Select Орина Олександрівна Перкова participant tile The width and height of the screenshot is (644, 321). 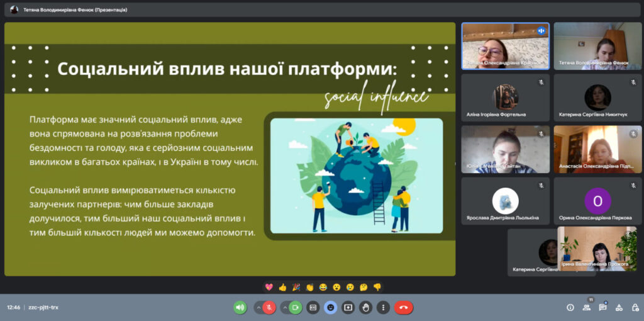coord(597,201)
